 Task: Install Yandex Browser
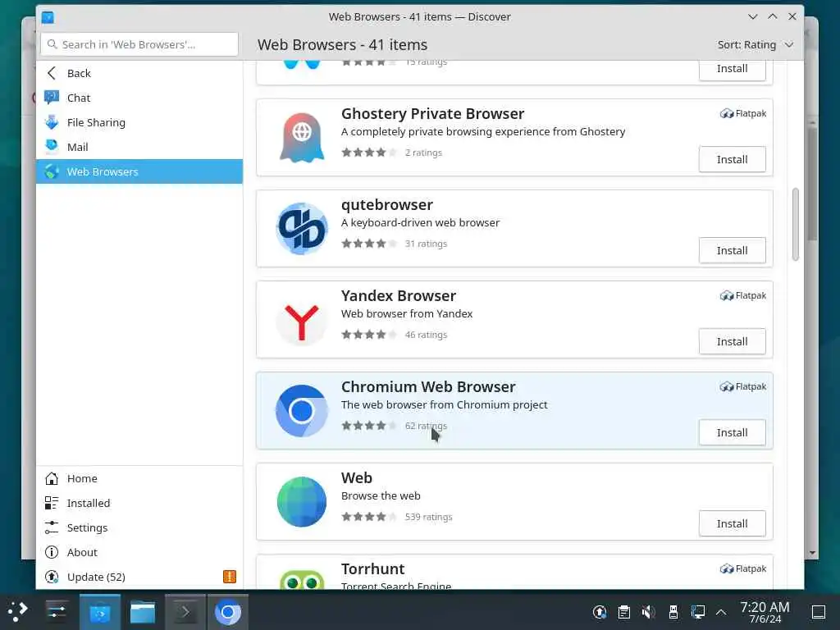coord(732,342)
